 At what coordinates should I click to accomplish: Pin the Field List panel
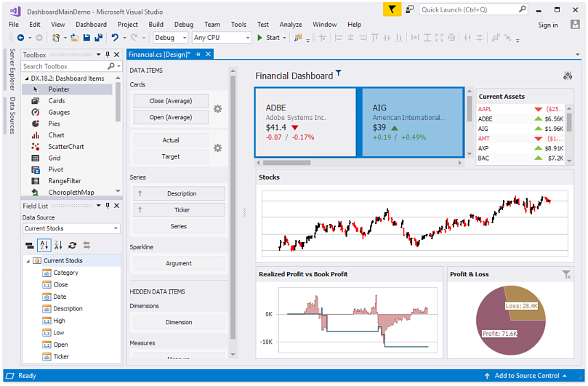tap(108, 206)
